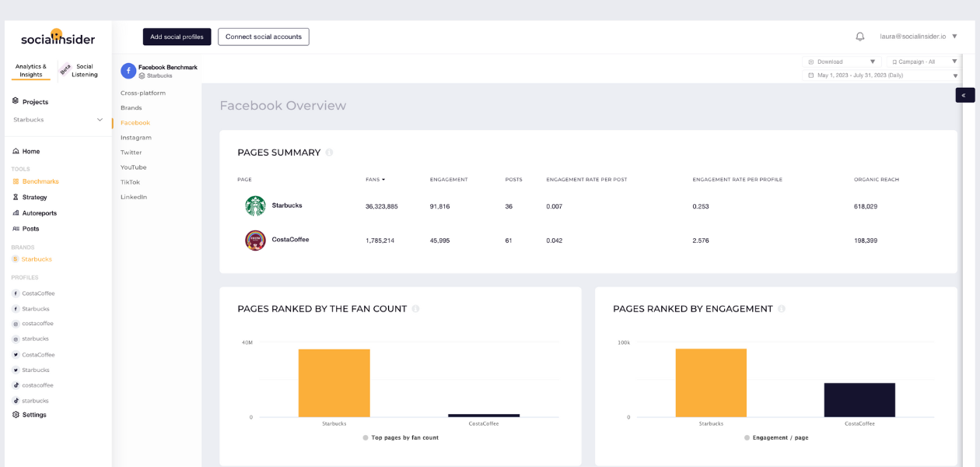The image size is (980, 467).
Task: Open the Campaign - All dropdown
Action: (x=923, y=61)
